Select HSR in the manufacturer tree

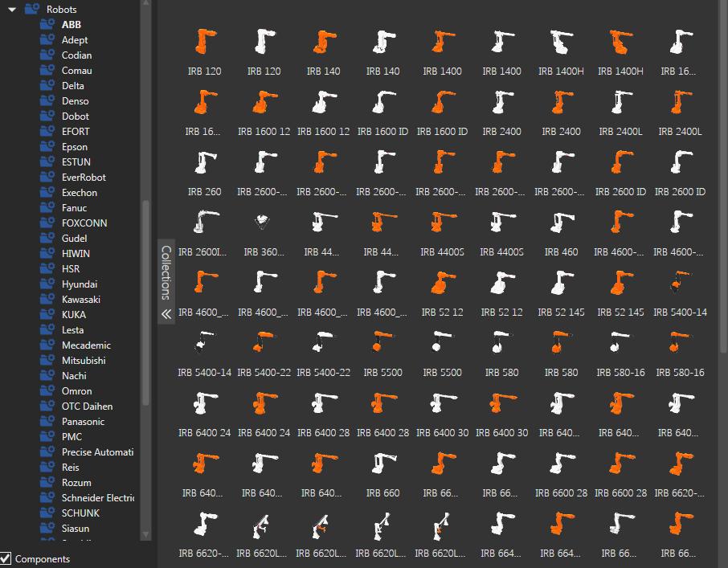click(x=71, y=268)
